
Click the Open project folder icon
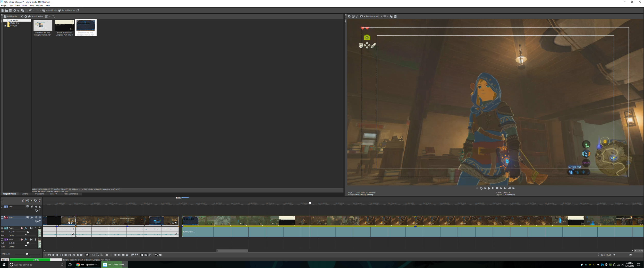tap(6, 11)
